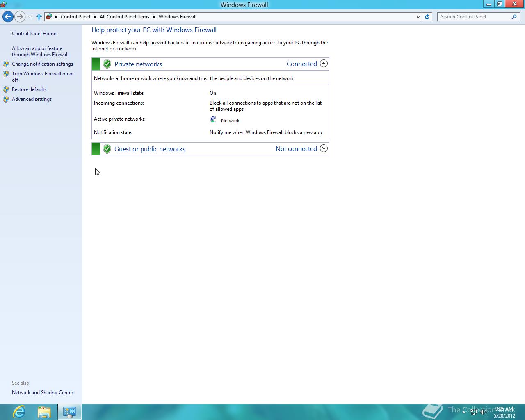Collapse the Private networks section
This screenshot has width=525, height=420.
coord(324,64)
